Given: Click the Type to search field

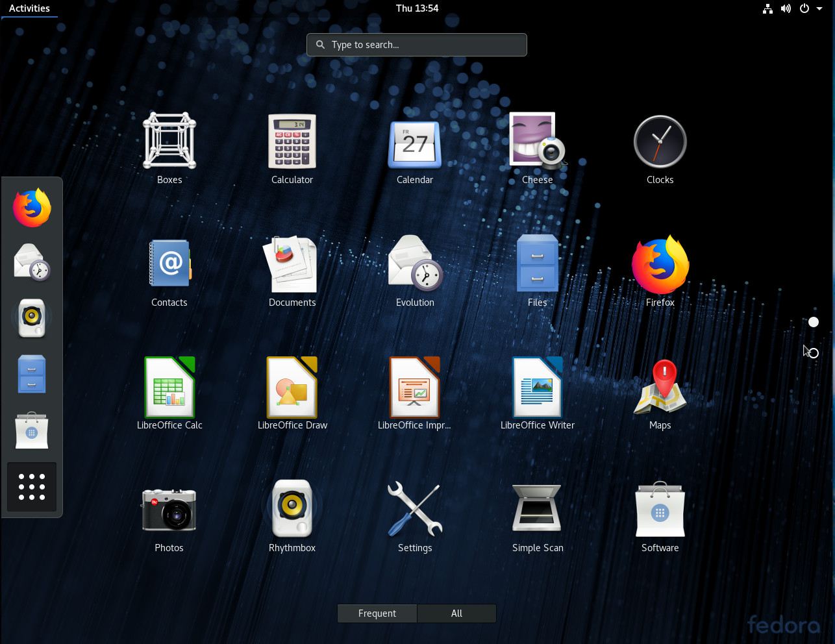Looking at the screenshot, I should 417,45.
